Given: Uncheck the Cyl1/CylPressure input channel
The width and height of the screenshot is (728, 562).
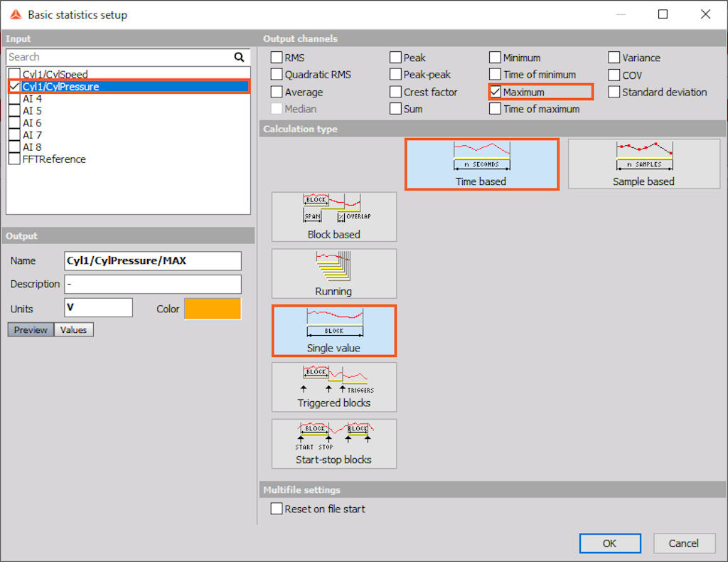Looking at the screenshot, I should 15,86.
